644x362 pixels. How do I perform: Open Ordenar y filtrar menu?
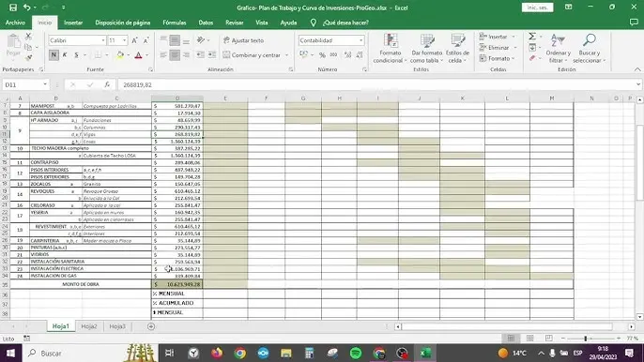click(559, 49)
